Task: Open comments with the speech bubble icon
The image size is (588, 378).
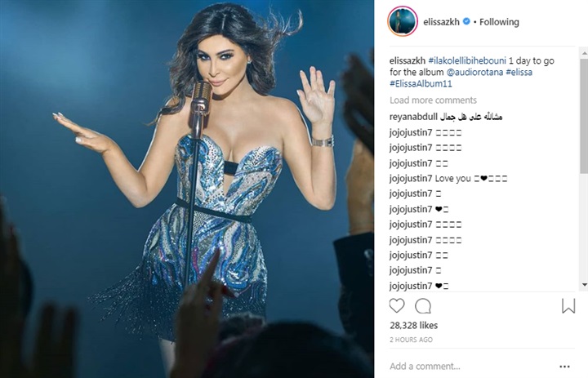Action: pos(423,306)
